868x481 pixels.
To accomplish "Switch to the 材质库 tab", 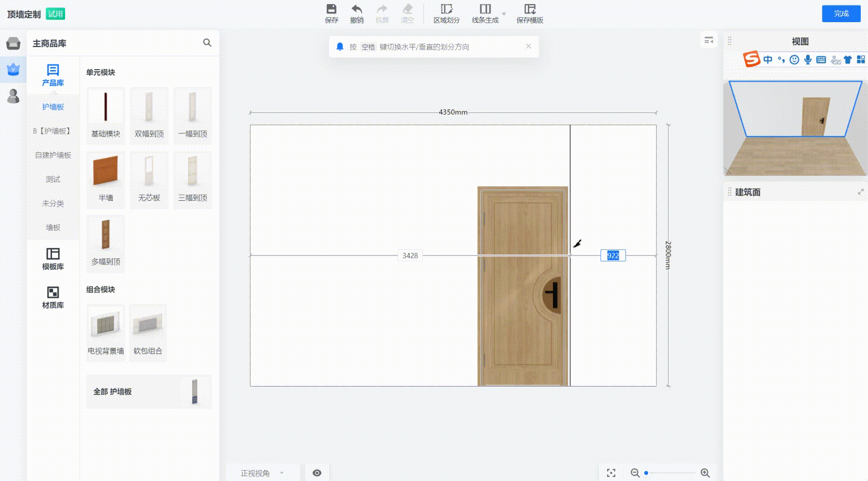I will coord(53,297).
